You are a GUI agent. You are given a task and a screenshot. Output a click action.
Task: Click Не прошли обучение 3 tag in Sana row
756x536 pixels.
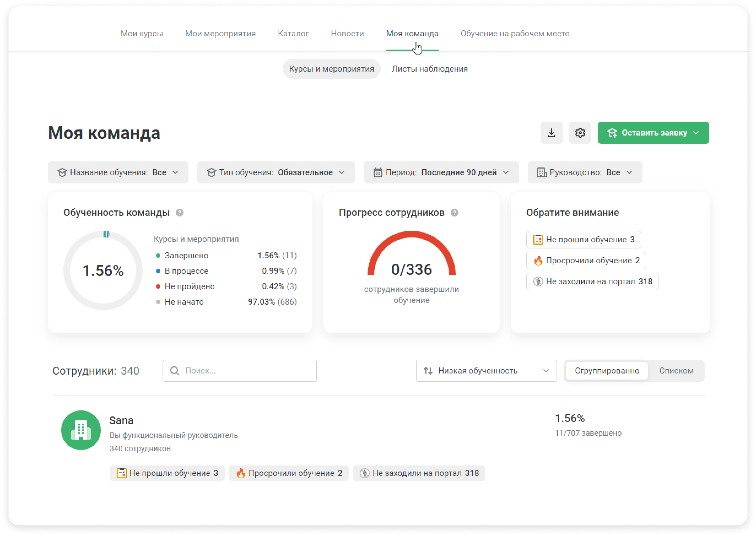coord(167,473)
